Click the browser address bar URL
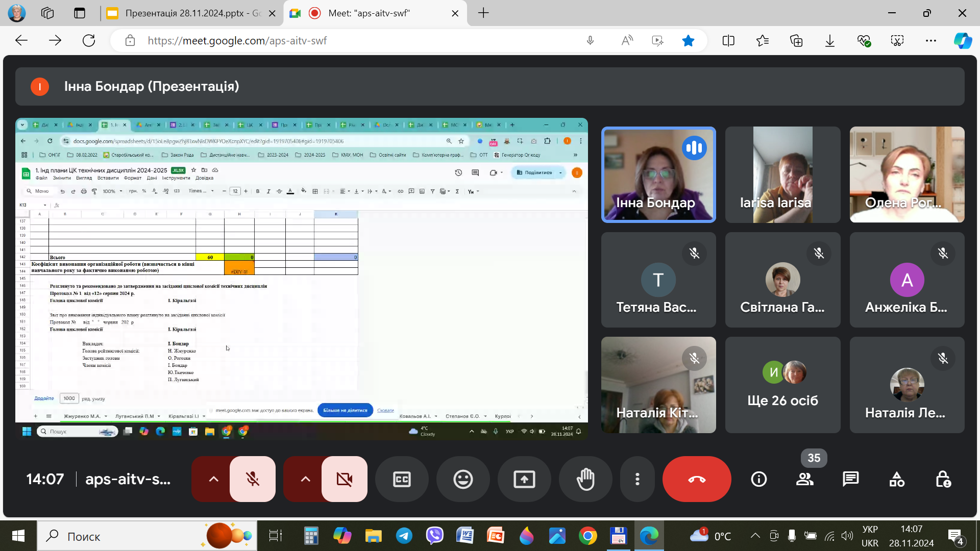Screen dimensions: 980x551 pos(237,40)
